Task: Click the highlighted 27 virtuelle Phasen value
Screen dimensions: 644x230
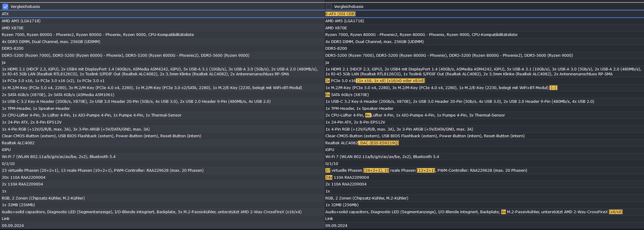Action: click(x=344, y=171)
